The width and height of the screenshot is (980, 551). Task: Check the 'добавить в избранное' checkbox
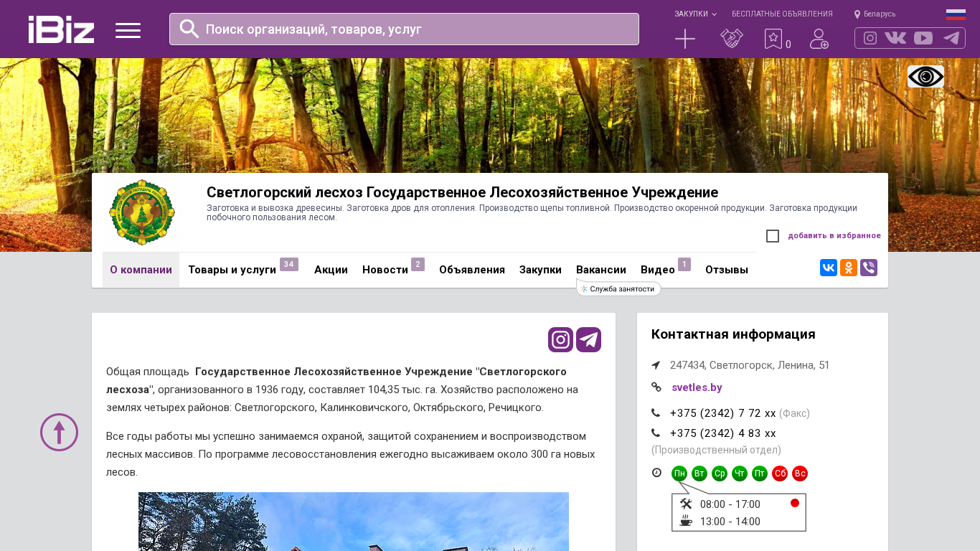(773, 236)
